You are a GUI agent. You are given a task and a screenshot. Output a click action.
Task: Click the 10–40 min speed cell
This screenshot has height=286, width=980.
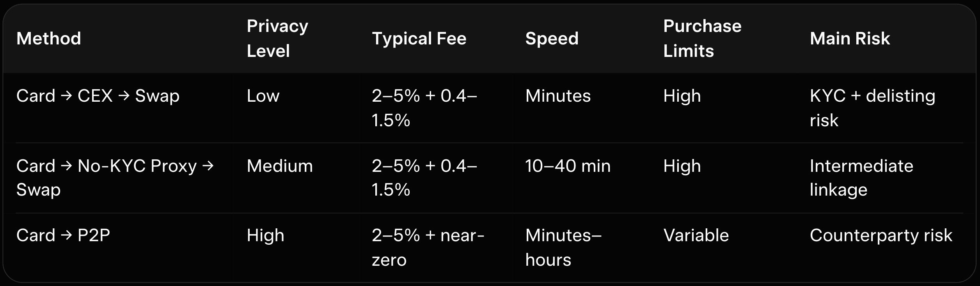(568, 166)
